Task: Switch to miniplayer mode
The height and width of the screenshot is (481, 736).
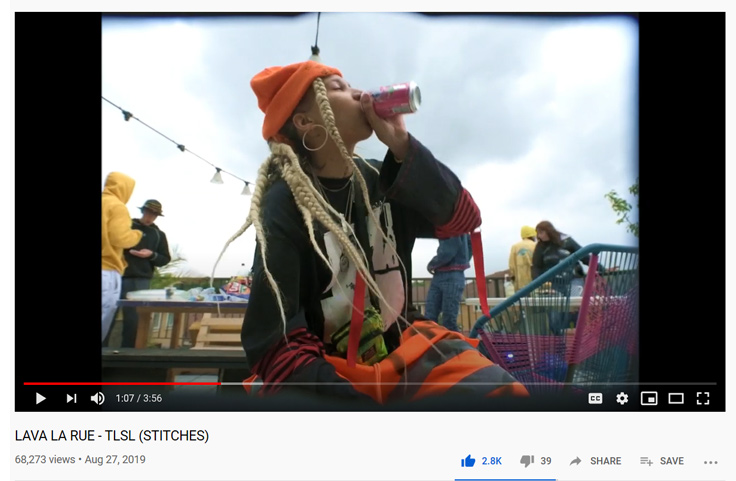Action: tap(649, 398)
